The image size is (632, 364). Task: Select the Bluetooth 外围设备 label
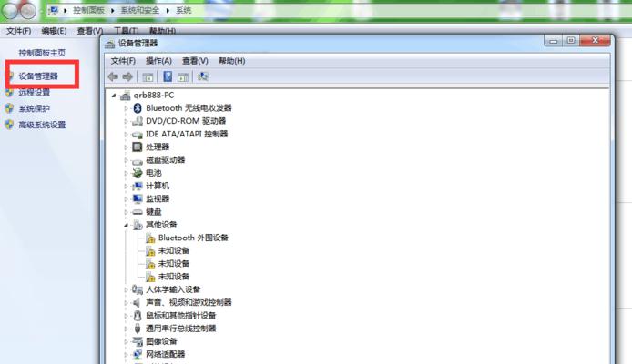(x=193, y=238)
